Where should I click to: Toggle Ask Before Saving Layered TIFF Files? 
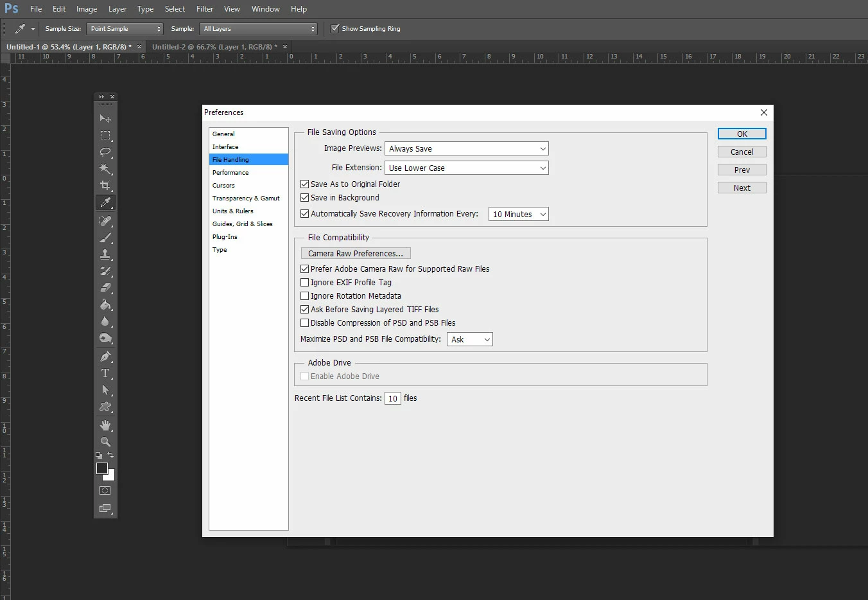click(x=305, y=310)
